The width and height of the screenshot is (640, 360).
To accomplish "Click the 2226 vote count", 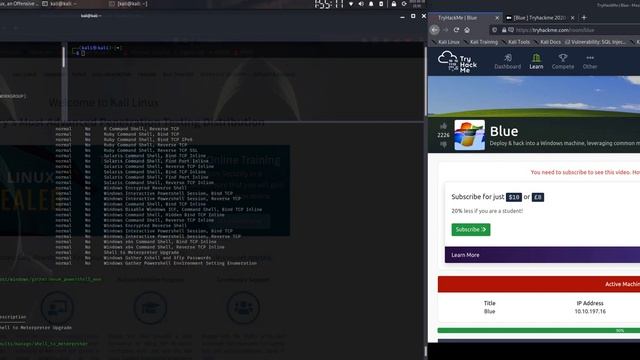I will 443,135.
